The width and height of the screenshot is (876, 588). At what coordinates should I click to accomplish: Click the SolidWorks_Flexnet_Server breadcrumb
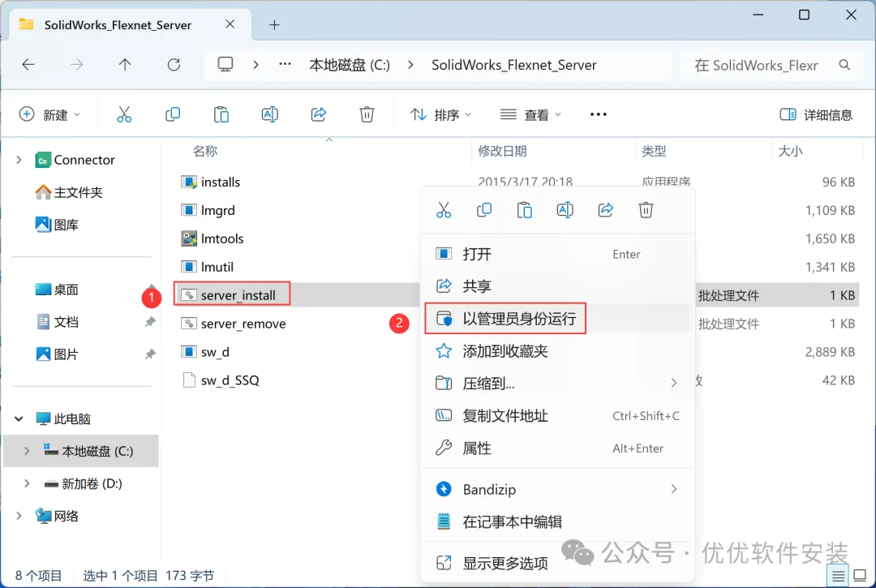514,65
